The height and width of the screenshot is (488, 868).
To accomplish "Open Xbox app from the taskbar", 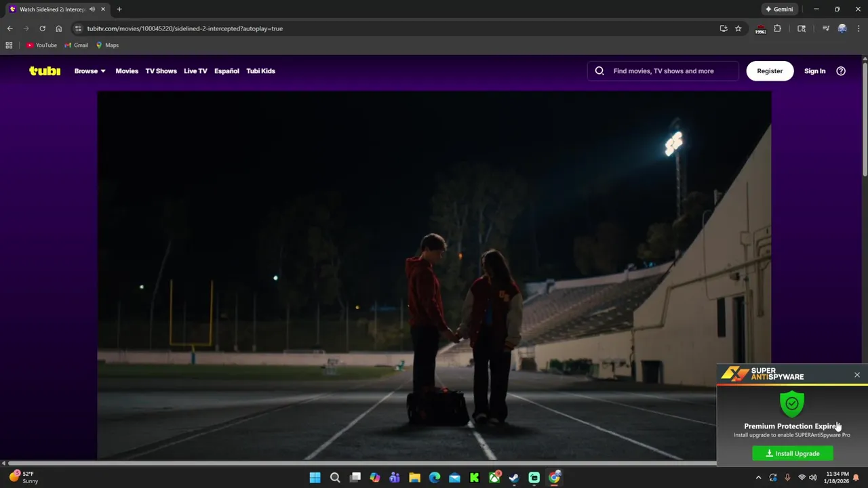I will (x=494, y=478).
